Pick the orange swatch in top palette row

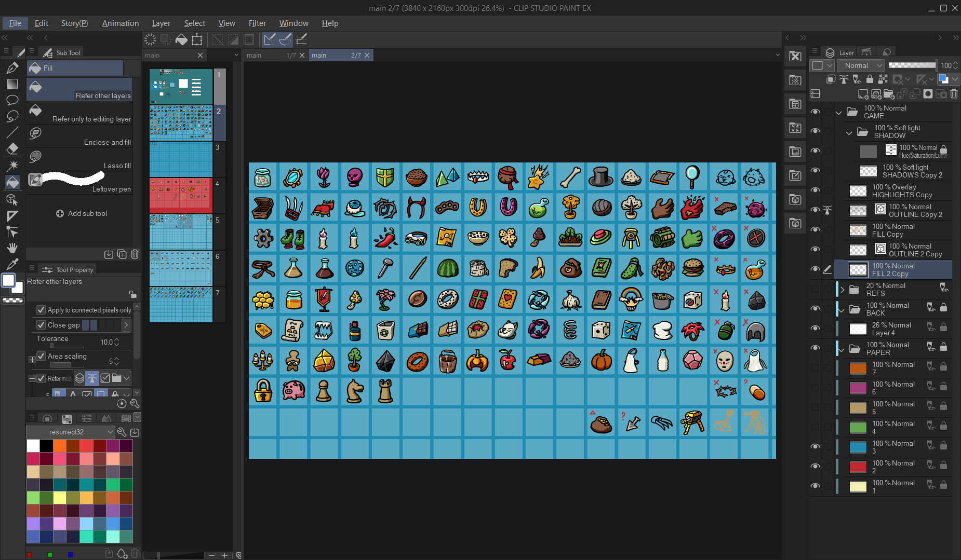[x=60, y=446]
